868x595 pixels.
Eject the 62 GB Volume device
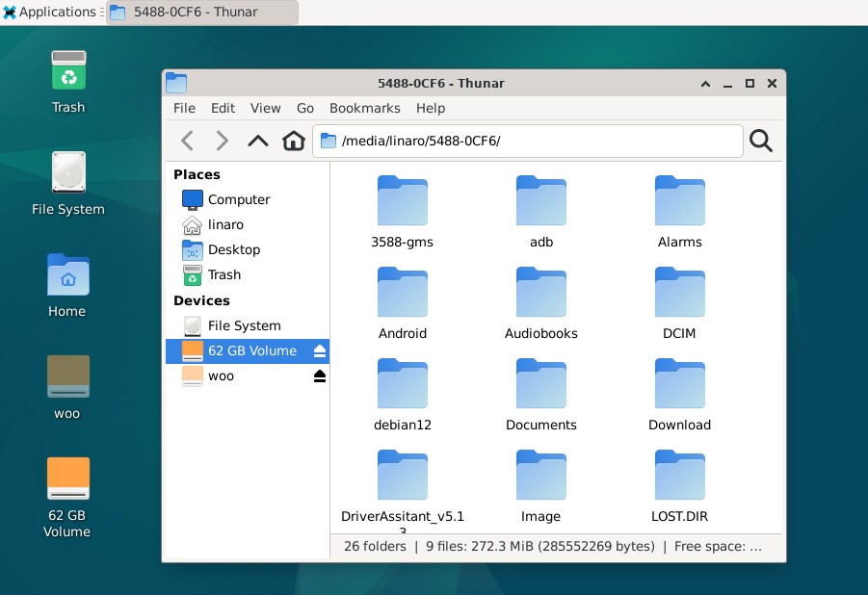(319, 351)
